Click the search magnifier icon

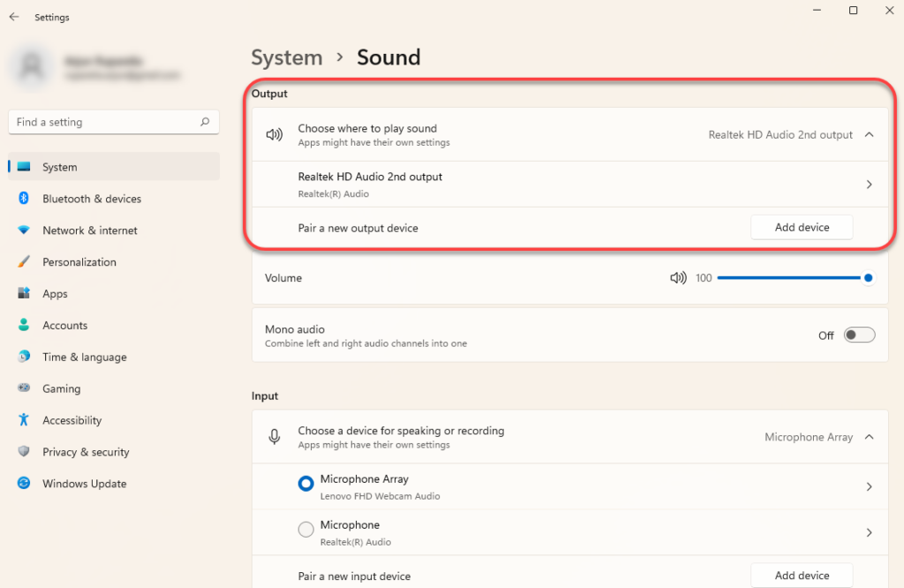point(205,122)
